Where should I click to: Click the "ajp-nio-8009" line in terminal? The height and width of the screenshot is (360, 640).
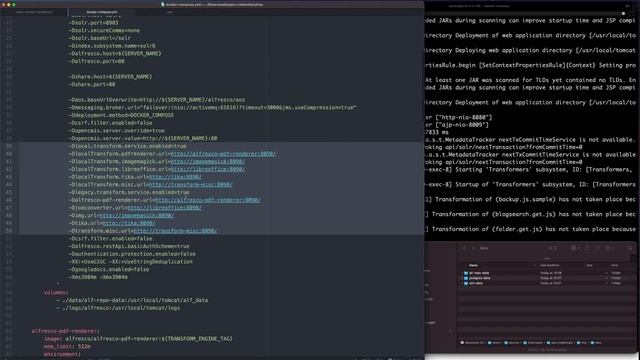click(457, 125)
